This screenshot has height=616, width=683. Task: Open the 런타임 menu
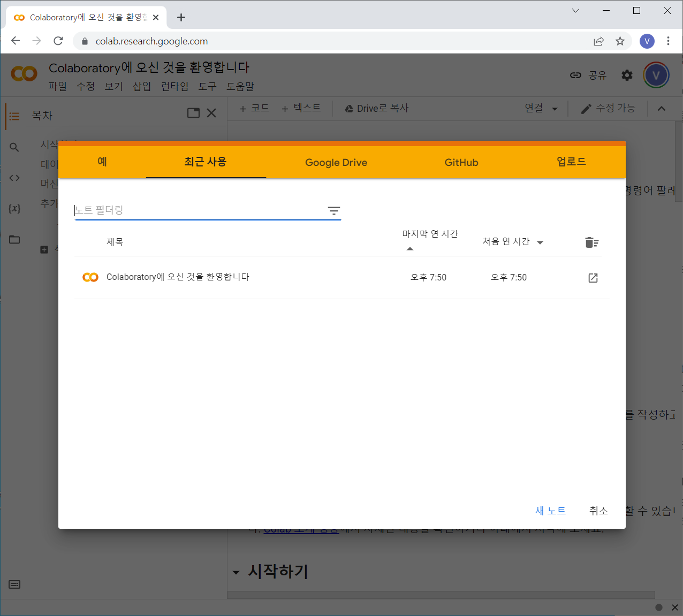pyautogui.click(x=175, y=86)
